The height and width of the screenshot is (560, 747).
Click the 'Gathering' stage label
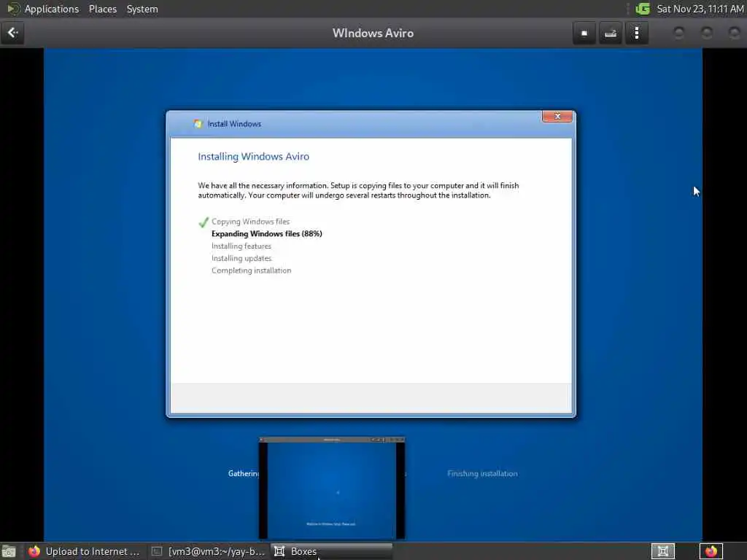coord(244,473)
